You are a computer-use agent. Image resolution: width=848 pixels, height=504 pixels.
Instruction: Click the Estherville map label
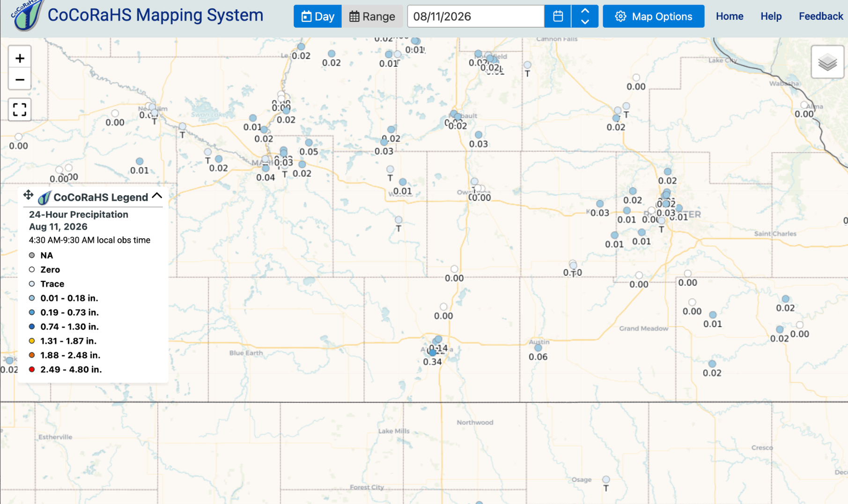[x=55, y=437]
